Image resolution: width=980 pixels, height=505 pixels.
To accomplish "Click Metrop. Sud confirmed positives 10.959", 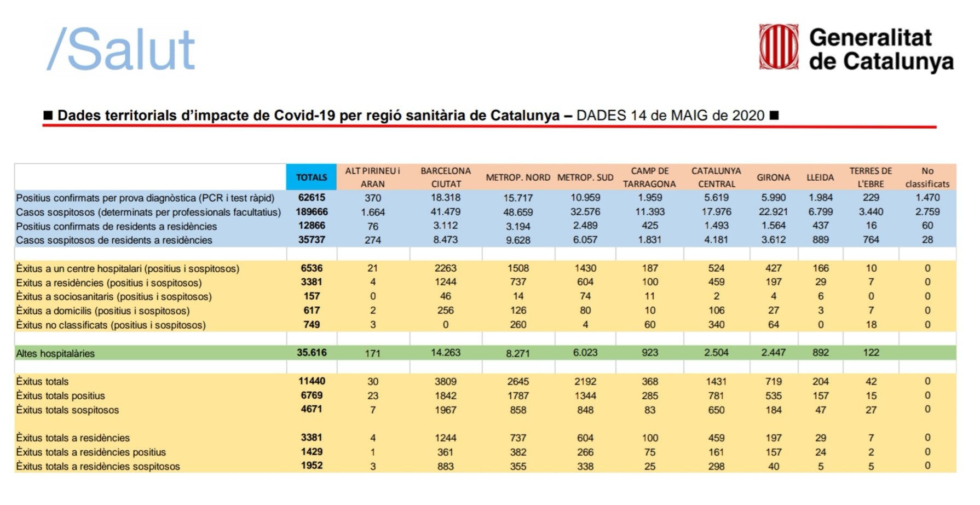I will 585,197.
